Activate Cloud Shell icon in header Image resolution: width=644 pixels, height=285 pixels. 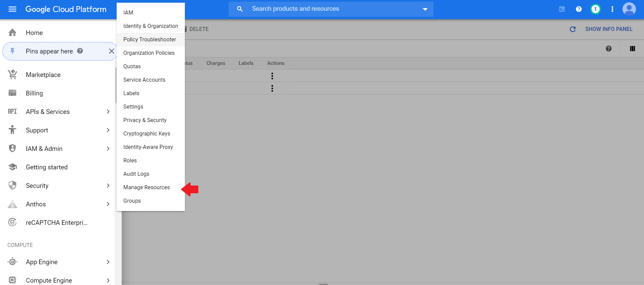coord(562,9)
